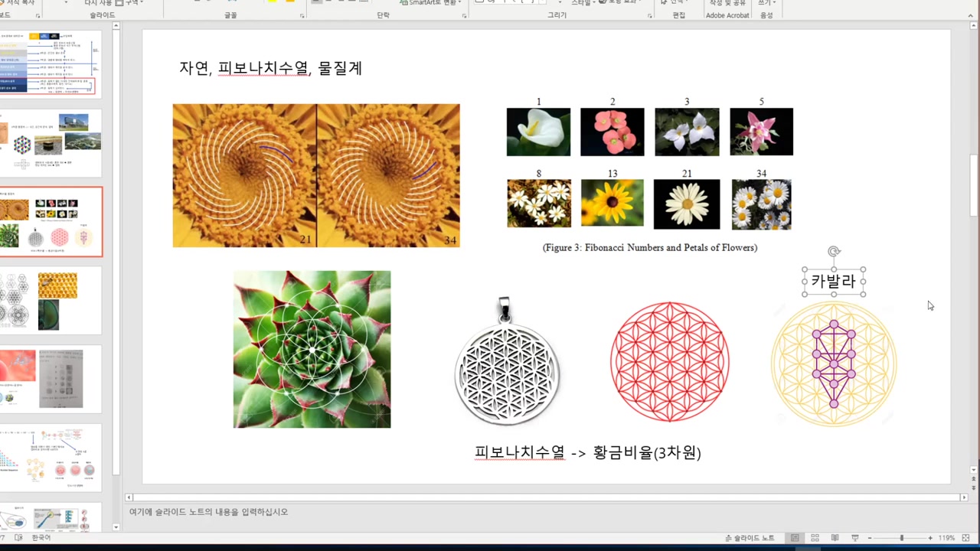Select thumbnail with buildings and hexagon pattern
Viewport: 980px width, 551px height.
(x=51, y=143)
